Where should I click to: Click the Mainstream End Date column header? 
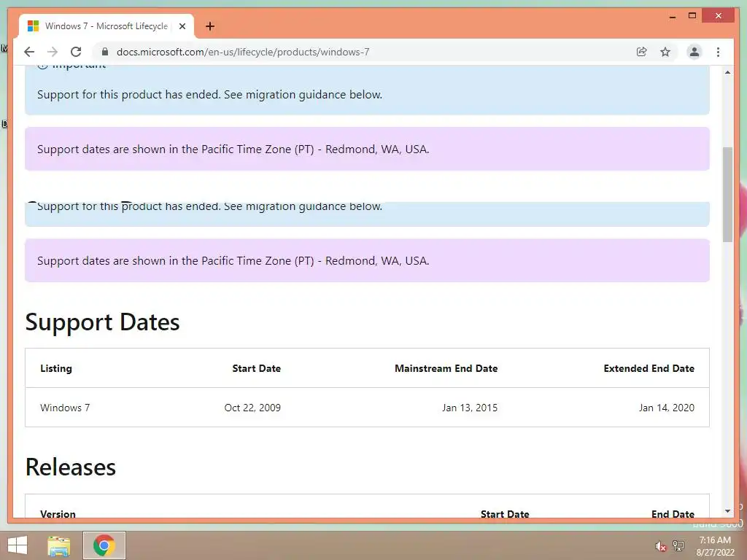(446, 368)
